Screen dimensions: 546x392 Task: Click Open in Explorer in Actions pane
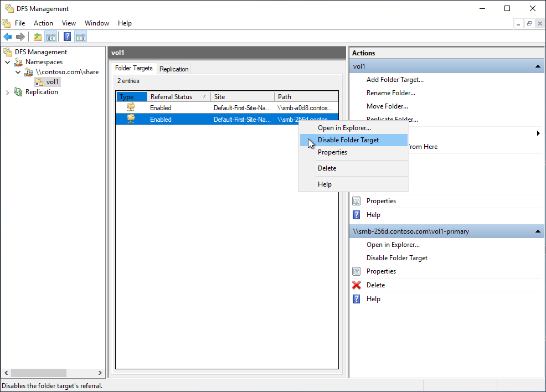click(393, 245)
